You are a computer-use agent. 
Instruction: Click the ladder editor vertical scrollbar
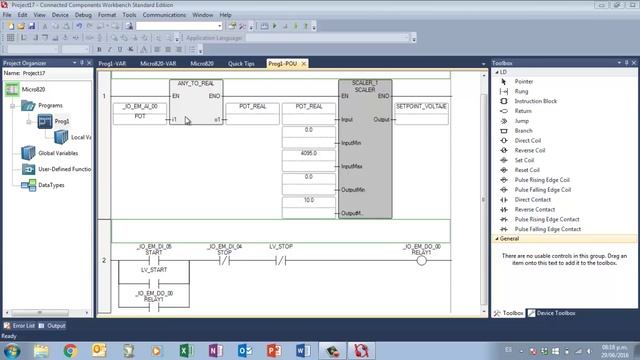click(x=483, y=199)
